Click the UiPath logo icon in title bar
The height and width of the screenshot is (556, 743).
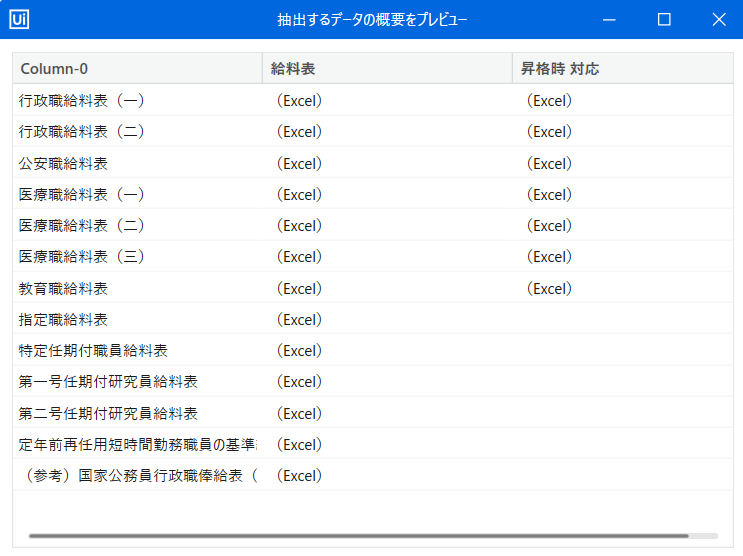[19, 19]
